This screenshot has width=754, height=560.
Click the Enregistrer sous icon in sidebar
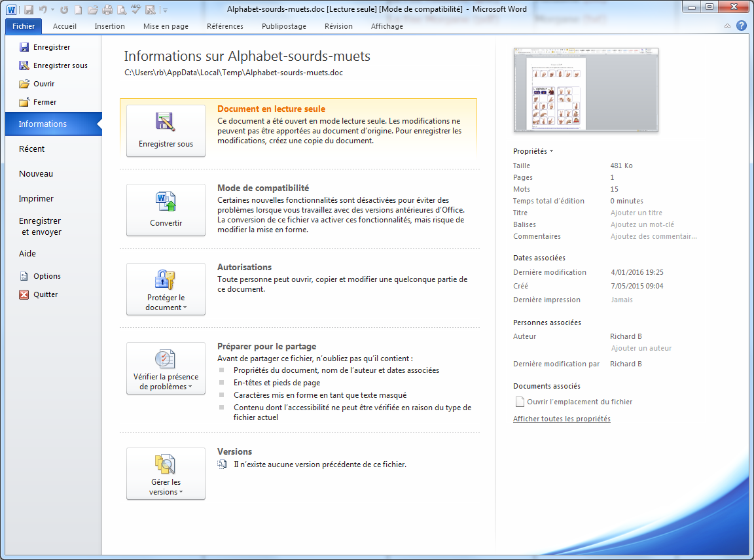pos(24,65)
